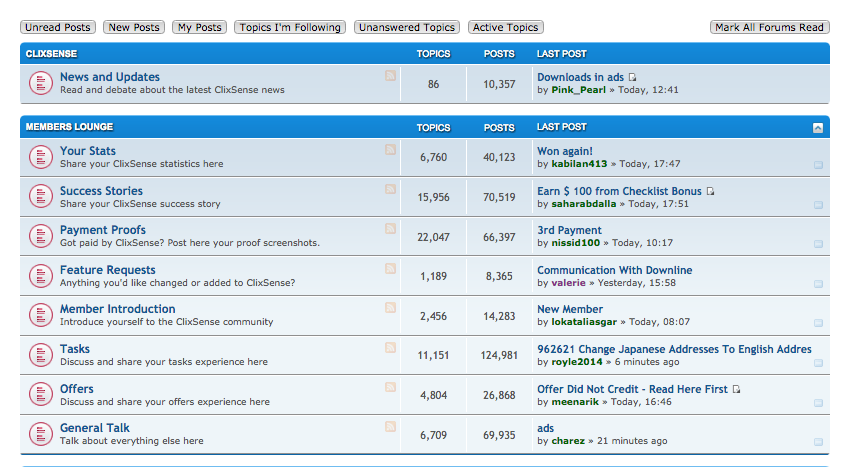Screen dimensions: 844x467
Task: Click the General Talk forum status icon
Action: pos(40,434)
